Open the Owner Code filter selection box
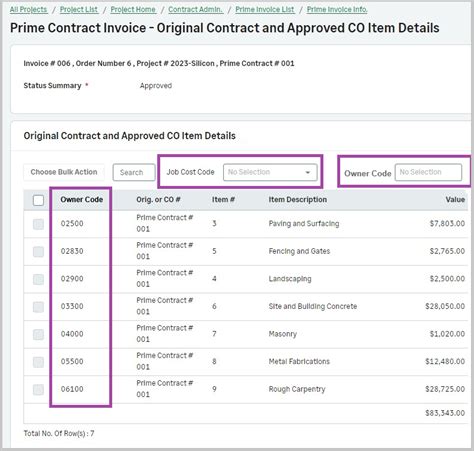Viewport: 474px width, 451px height. pyautogui.click(x=428, y=172)
